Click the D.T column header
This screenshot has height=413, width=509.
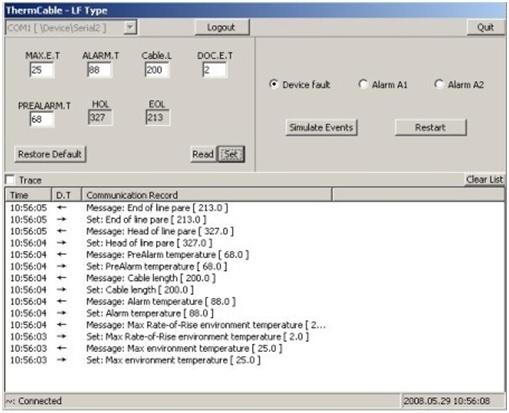point(66,195)
